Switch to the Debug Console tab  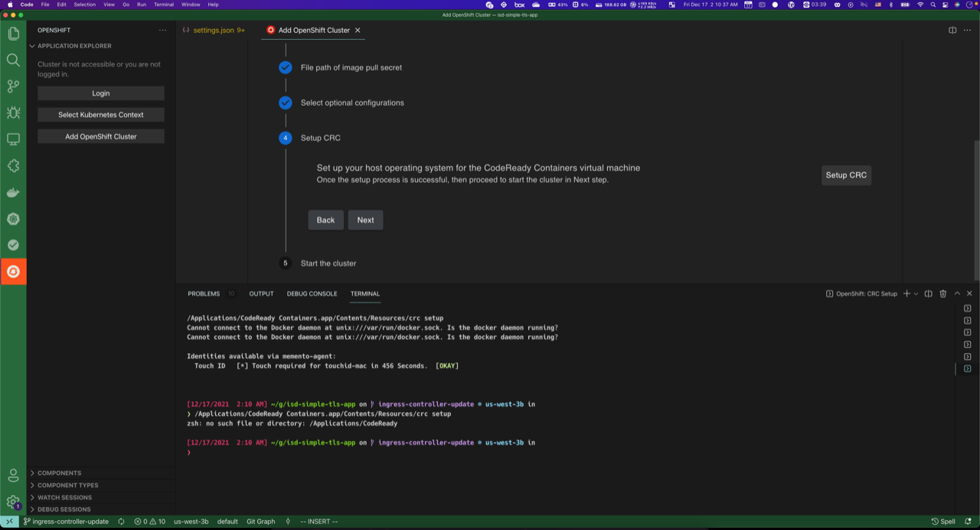pos(312,293)
